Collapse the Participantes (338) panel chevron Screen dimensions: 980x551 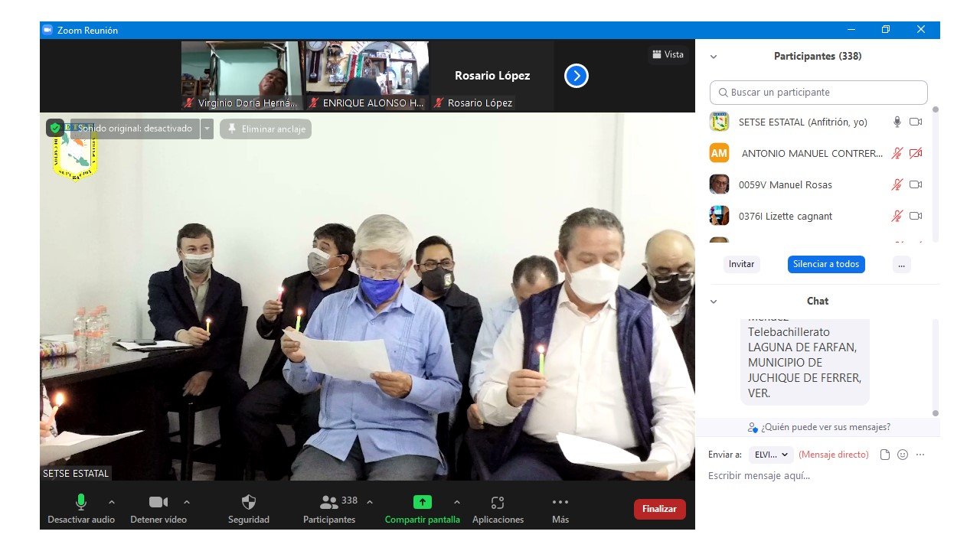click(x=714, y=57)
